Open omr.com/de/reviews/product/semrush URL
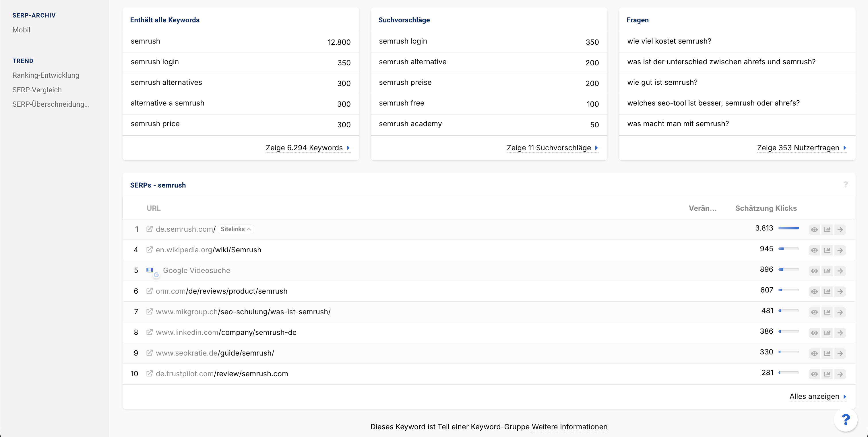The image size is (868, 437). (x=221, y=291)
